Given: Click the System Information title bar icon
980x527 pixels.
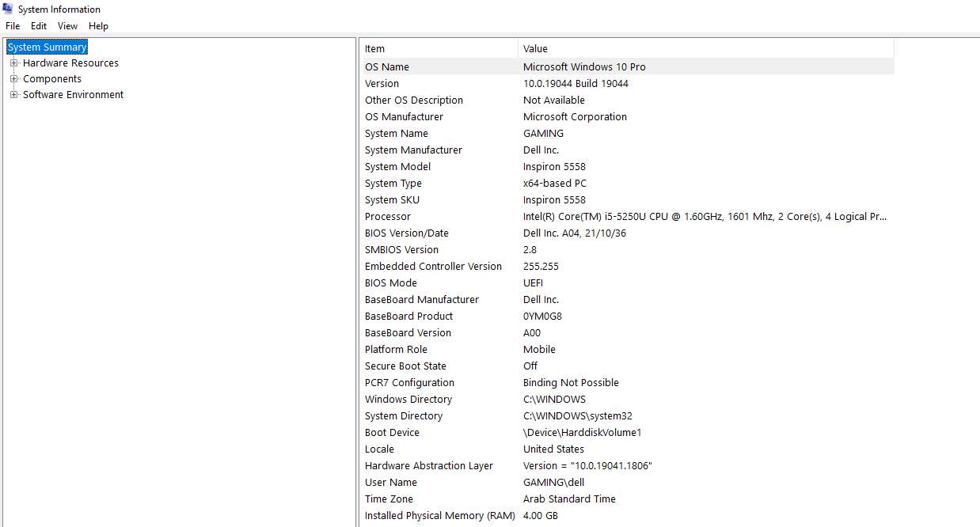Looking at the screenshot, I should click(7, 9).
